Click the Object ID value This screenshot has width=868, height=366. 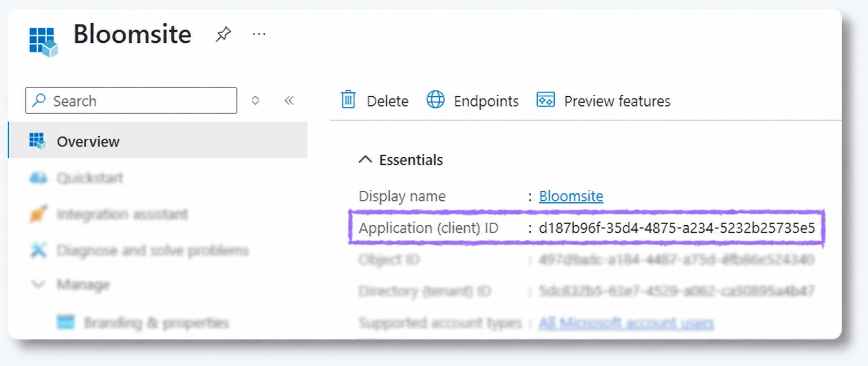676,259
